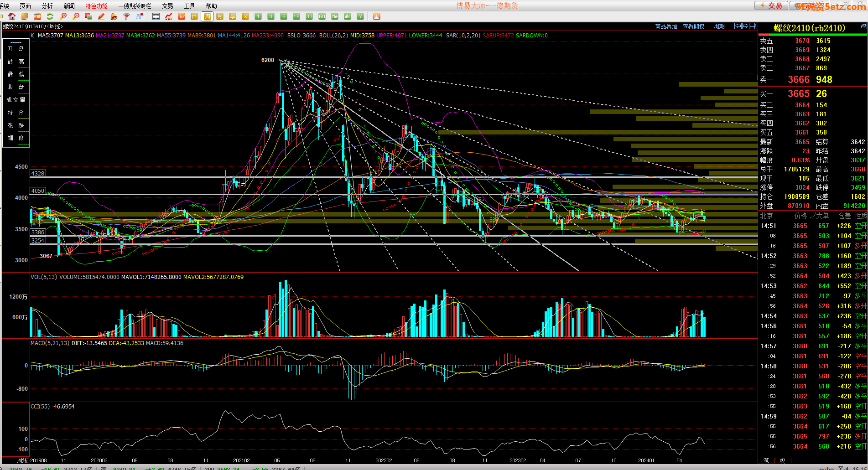Viewport: 868px width, 470px height.
Task: Click the red-green buy/sell ratio bar
Action: tap(812, 35)
